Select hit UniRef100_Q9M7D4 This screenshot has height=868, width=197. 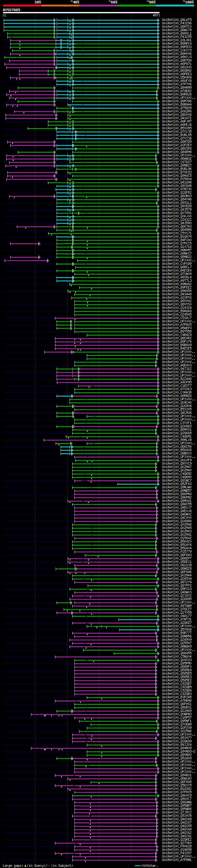pyautogui.click(x=177, y=61)
